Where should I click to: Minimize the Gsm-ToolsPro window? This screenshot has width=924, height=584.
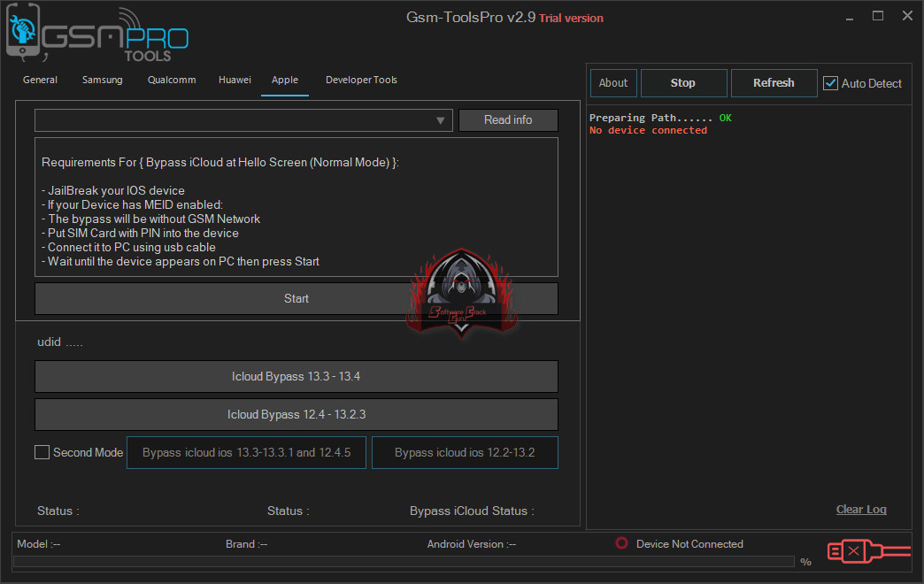coord(849,17)
